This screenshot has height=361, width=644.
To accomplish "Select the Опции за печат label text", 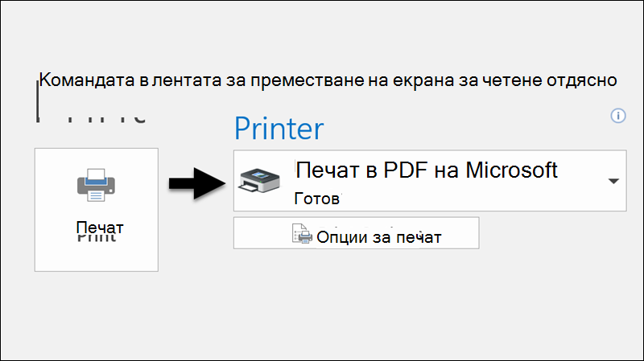I will (378, 237).
